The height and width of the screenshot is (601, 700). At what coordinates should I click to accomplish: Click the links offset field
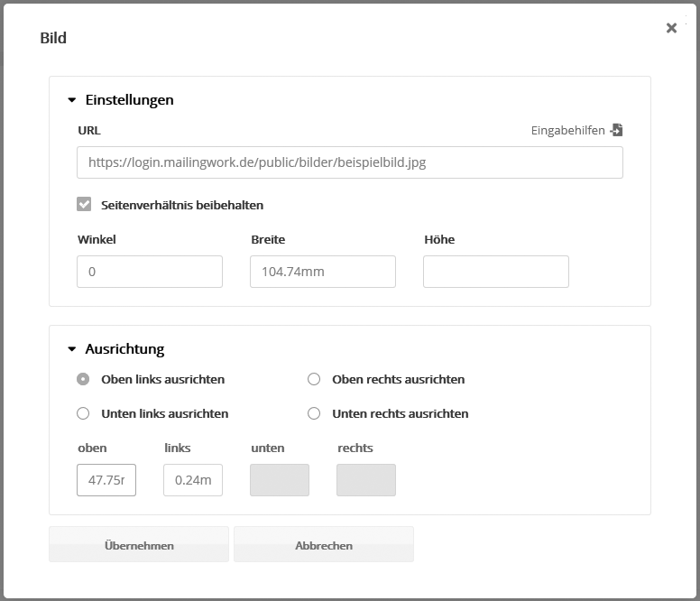[192, 480]
